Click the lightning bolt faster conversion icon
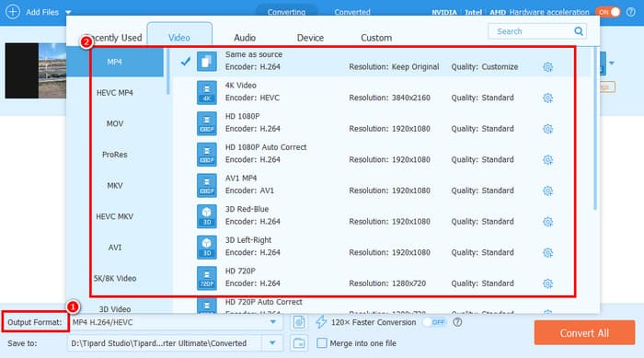 [321, 322]
